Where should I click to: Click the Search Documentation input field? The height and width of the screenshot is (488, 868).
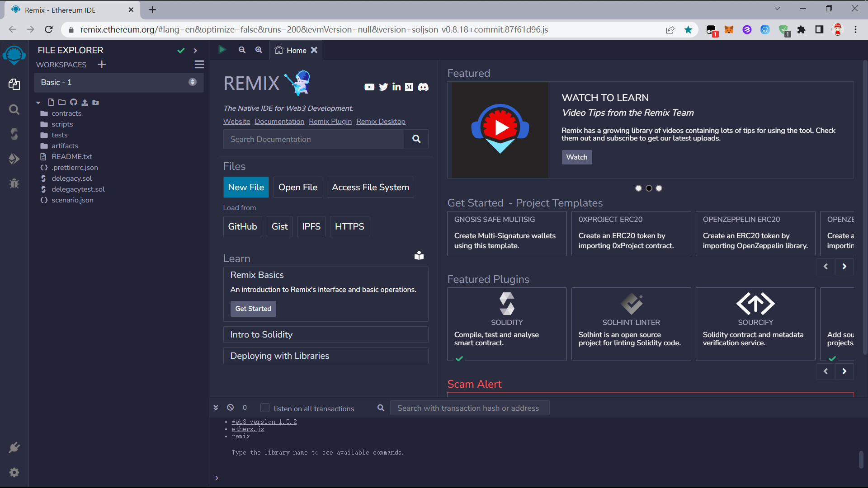313,139
